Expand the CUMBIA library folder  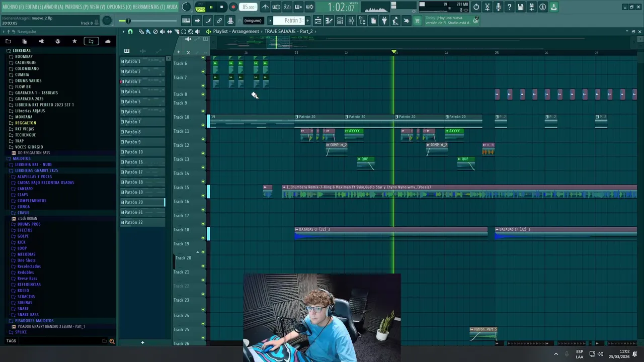(x=22, y=74)
